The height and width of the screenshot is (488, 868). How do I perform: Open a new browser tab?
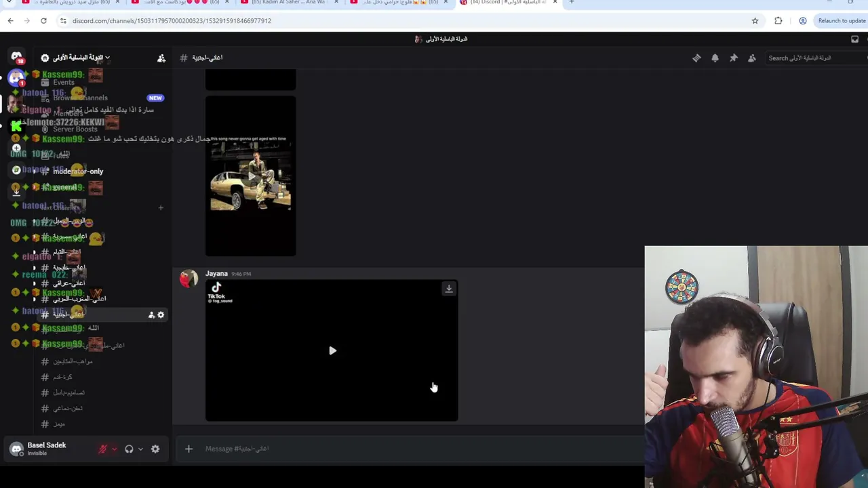point(572,3)
